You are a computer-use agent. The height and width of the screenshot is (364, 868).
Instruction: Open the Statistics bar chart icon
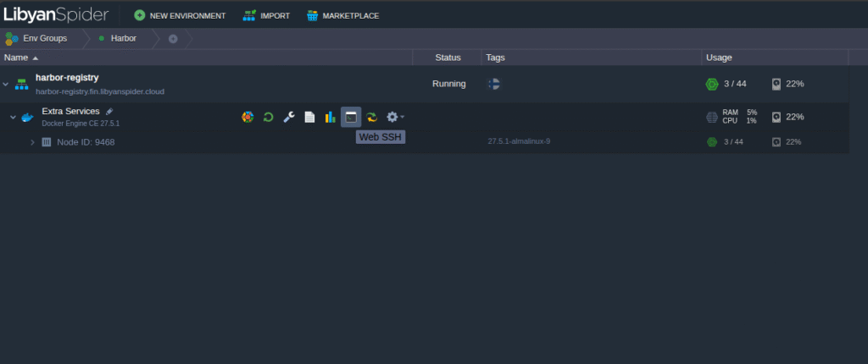pos(330,117)
